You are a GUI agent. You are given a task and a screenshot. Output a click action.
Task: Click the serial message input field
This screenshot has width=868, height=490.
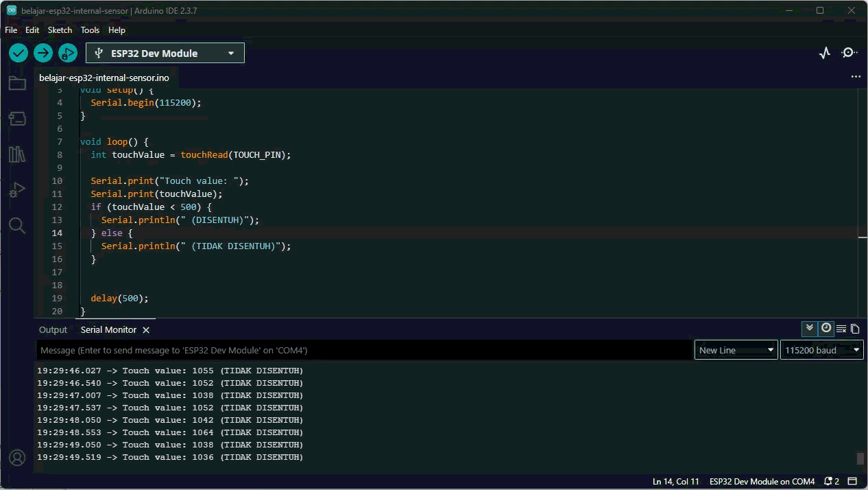363,350
